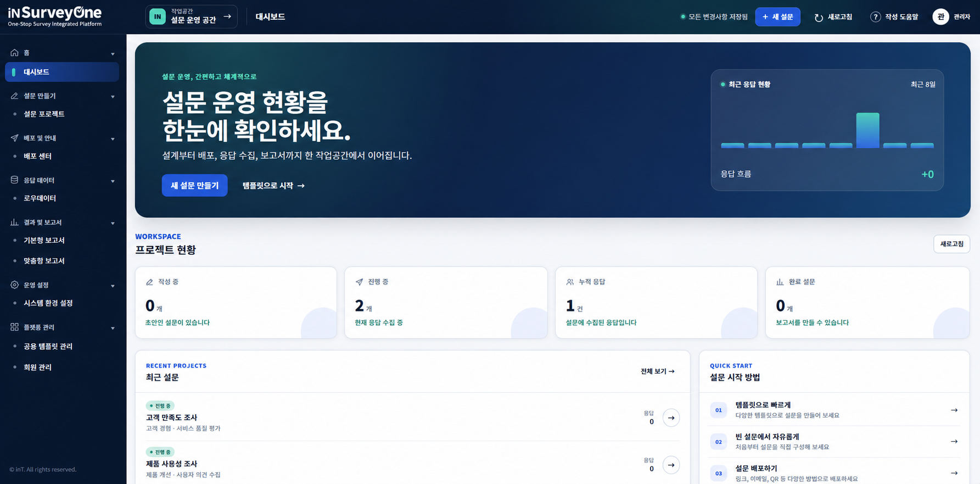Click the 전체 보기 link
The height and width of the screenshot is (484, 980).
(x=657, y=371)
